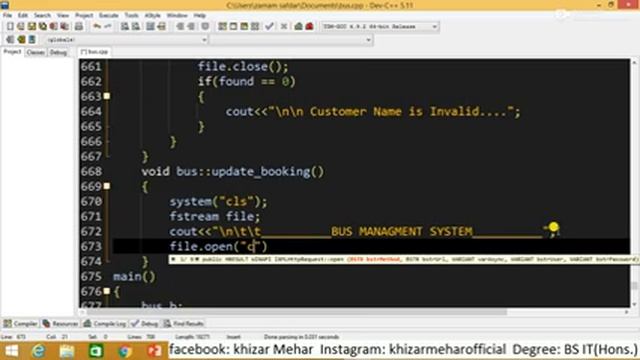Open the Execute menu
The width and height of the screenshot is (640, 360).
click(109, 15)
